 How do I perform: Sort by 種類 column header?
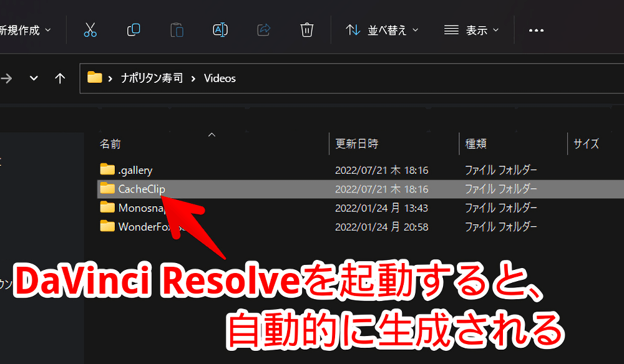[x=476, y=144]
